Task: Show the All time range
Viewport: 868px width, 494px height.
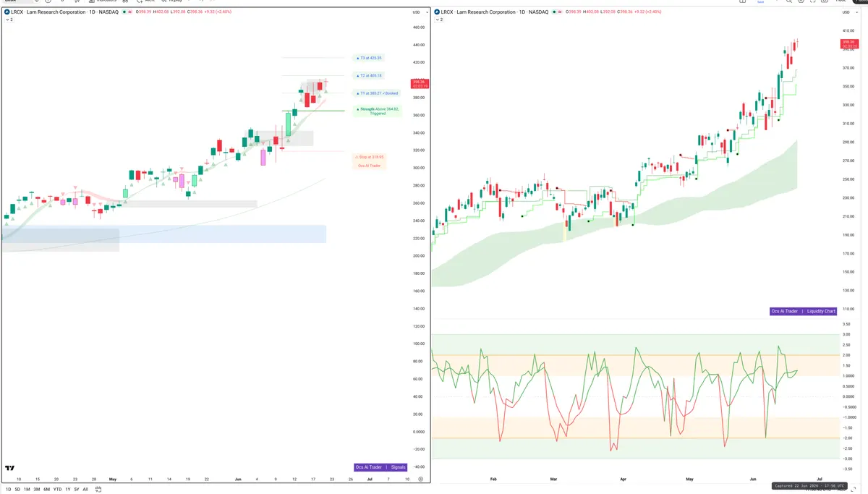Action: (x=85, y=490)
